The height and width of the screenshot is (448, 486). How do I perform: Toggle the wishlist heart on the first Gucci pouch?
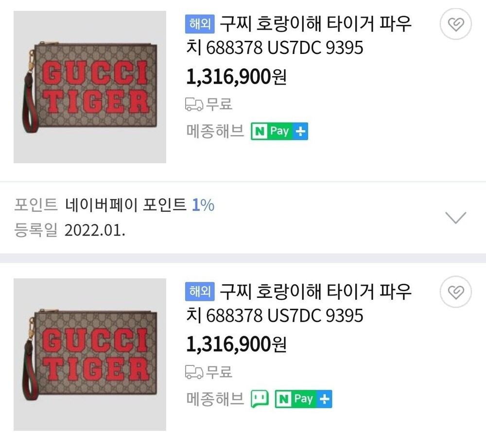pos(455,24)
